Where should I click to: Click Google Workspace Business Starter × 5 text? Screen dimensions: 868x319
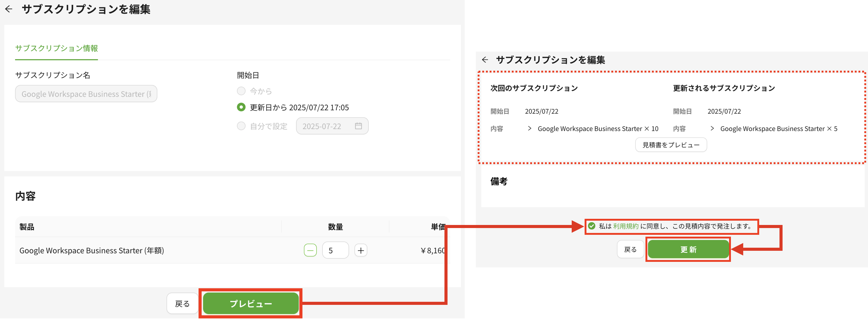779,128
